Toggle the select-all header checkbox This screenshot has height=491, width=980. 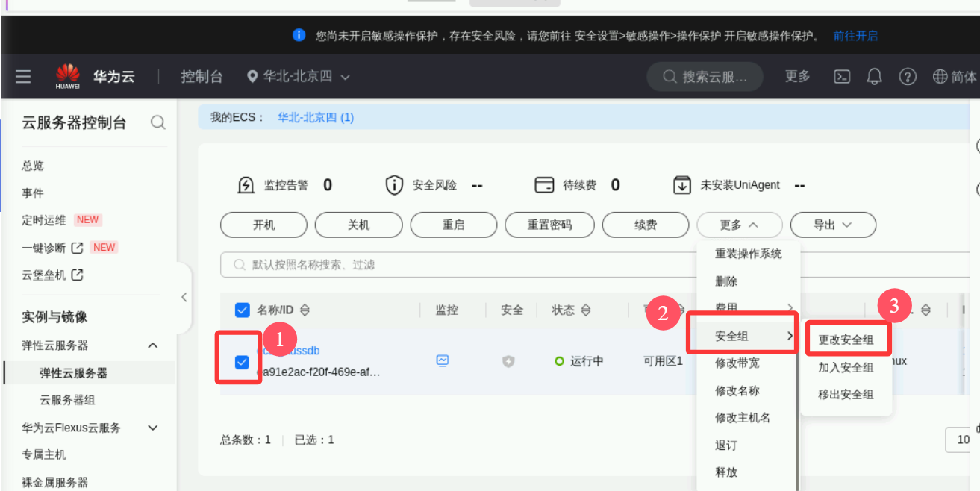[242, 310]
